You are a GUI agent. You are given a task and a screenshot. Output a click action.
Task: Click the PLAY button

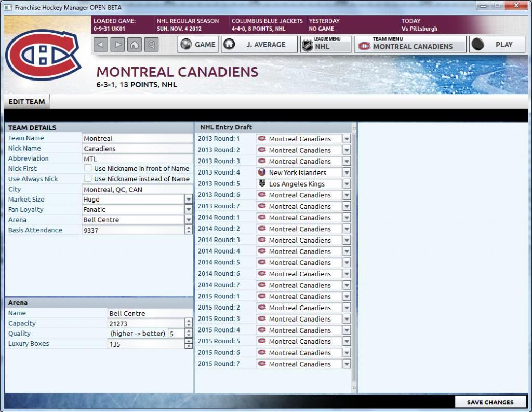[497, 45]
